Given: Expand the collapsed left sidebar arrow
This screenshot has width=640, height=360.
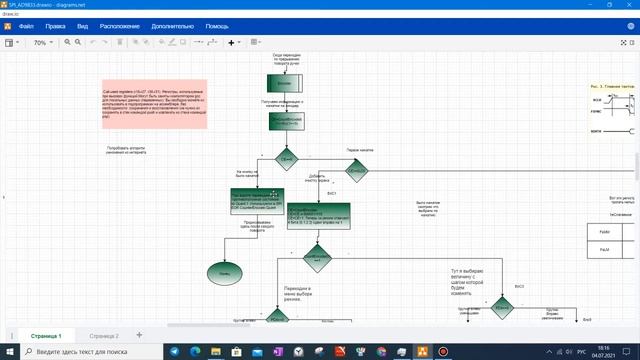Looking at the screenshot, I should pyautogui.click(x=4, y=197).
